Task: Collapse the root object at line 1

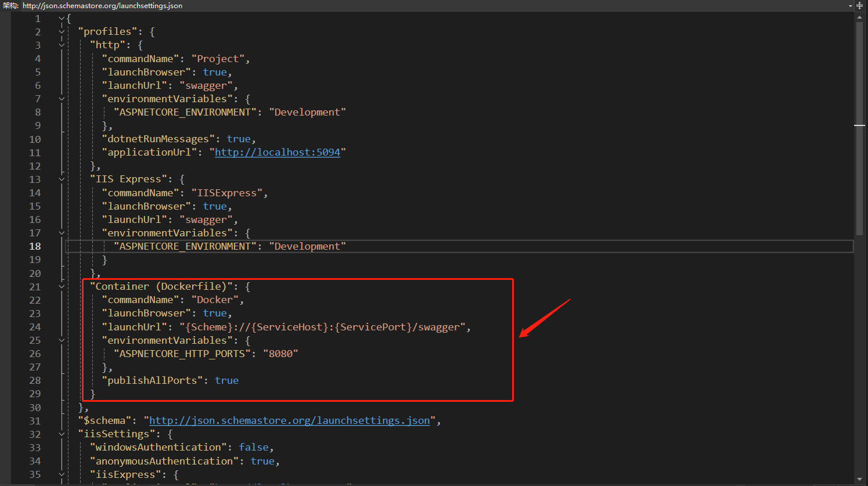Action: click(x=62, y=19)
